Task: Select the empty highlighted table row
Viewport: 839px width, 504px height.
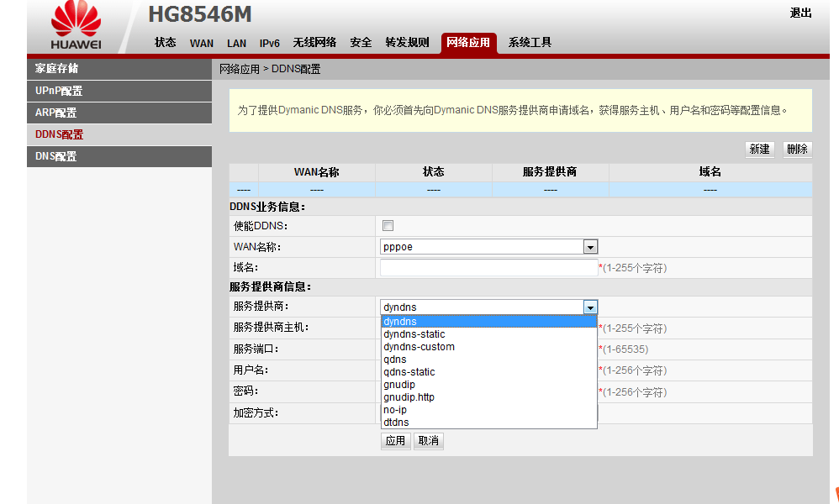Action: point(520,190)
